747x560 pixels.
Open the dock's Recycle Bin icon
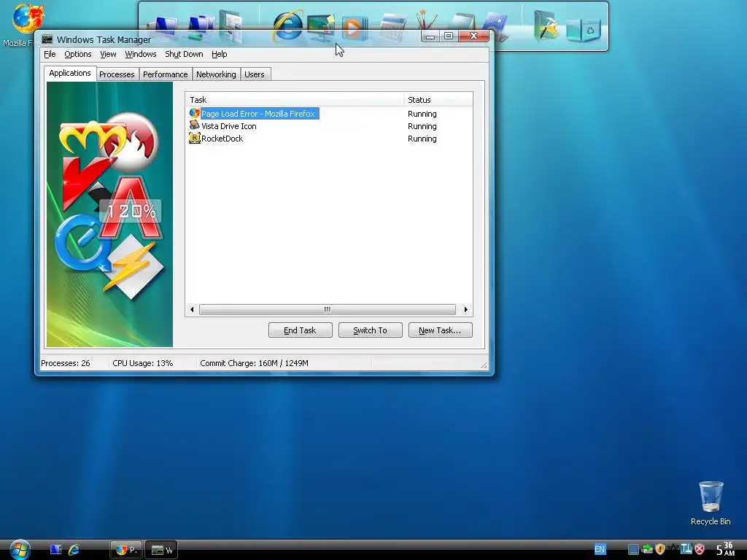[583, 29]
